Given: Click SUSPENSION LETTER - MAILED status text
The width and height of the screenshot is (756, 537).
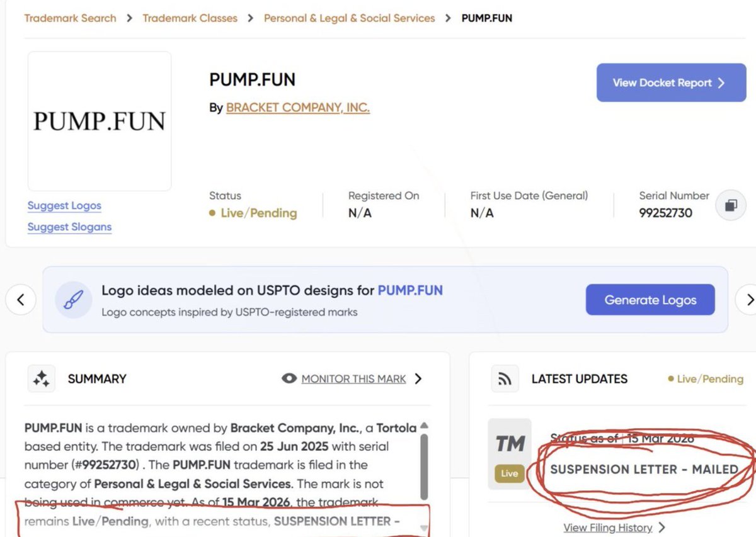Looking at the screenshot, I should (644, 469).
